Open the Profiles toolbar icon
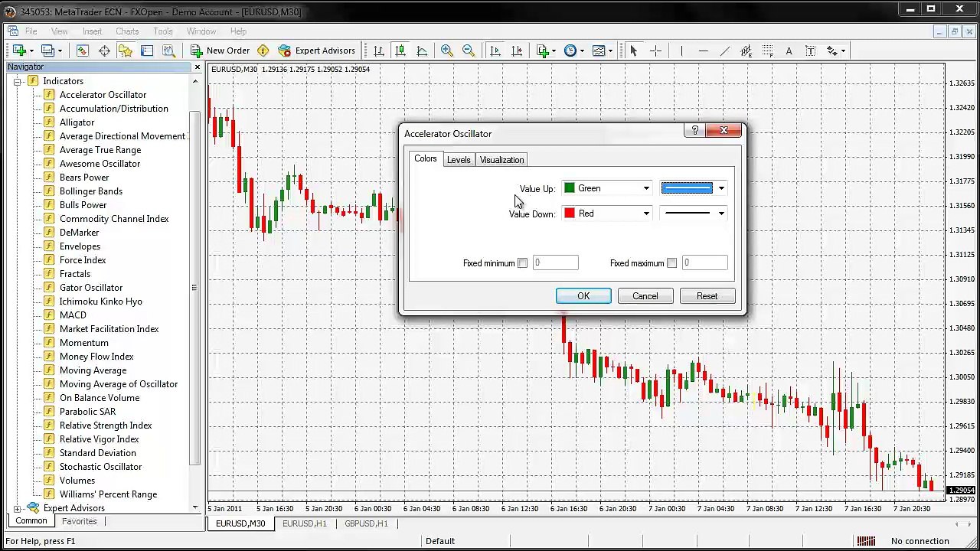The height and width of the screenshot is (551, 980). click(x=50, y=51)
